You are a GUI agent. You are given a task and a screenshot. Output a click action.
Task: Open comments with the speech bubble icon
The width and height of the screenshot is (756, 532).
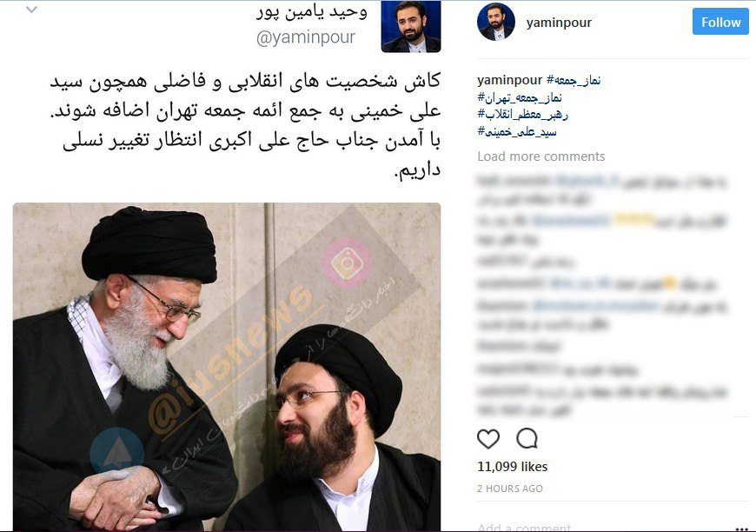coord(527,439)
